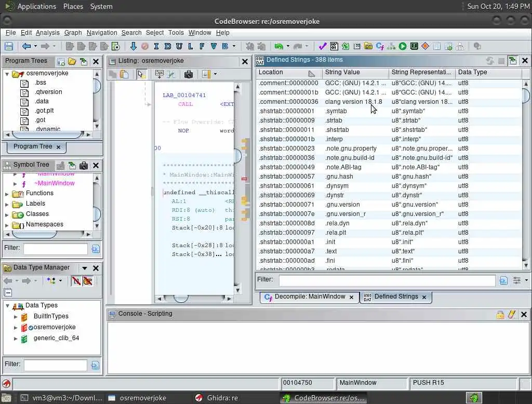Open the Bytes viewer 1001 icon
Image resolution: width=532 pixels, height=404 pixels.
(334, 46)
